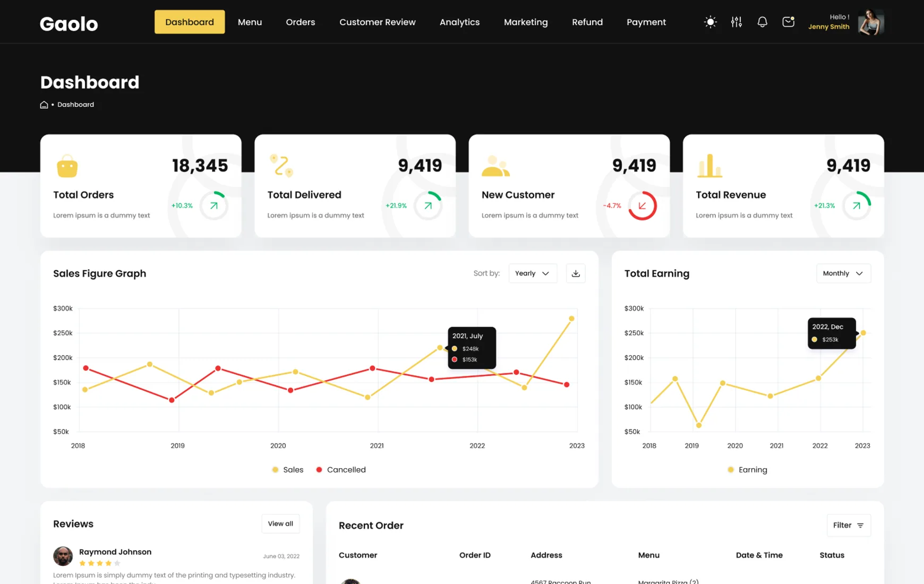Click the Total Delivered route icon

pyautogui.click(x=281, y=166)
